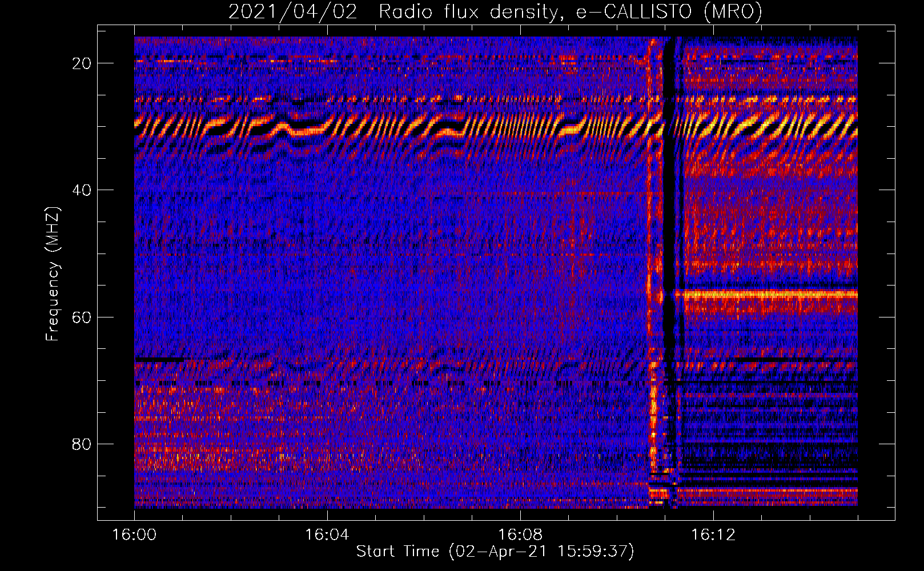Select the 'Frequency (MHZ)' y-axis label
The height and width of the screenshot is (571, 924).
point(53,274)
